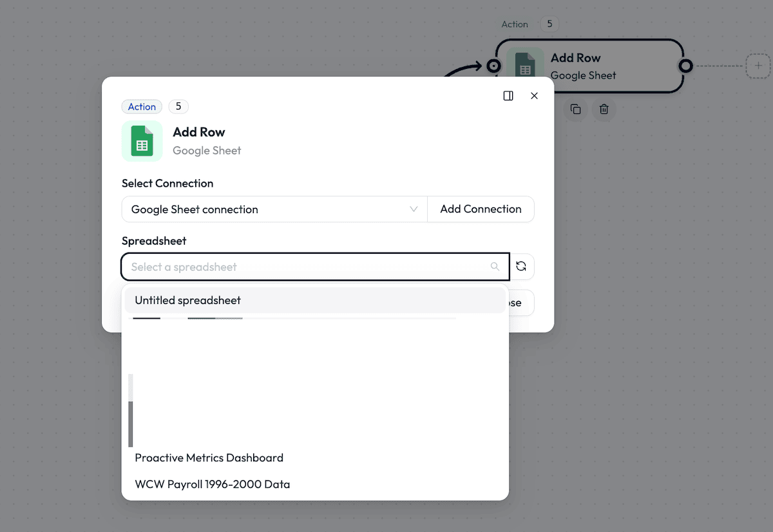Click the Add Connection button
Viewport: 773px width, 532px height.
point(481,209)
